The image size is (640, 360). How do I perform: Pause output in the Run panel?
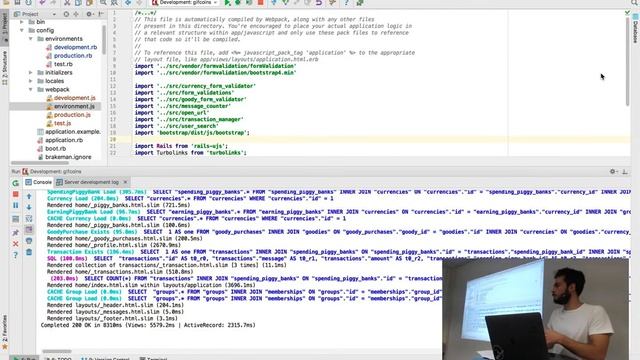pos(16,205)
